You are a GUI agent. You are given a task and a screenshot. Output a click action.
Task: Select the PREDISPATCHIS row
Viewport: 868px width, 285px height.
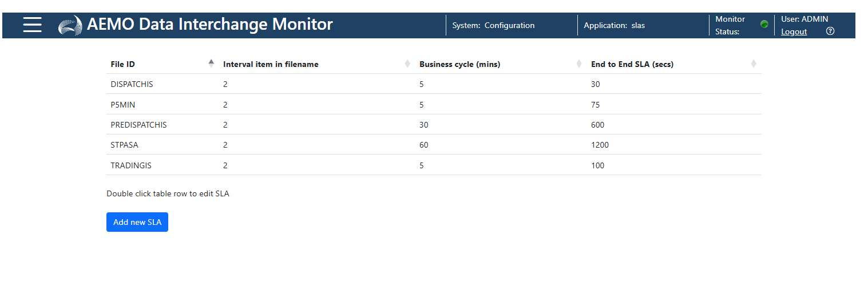coord(434,125)
